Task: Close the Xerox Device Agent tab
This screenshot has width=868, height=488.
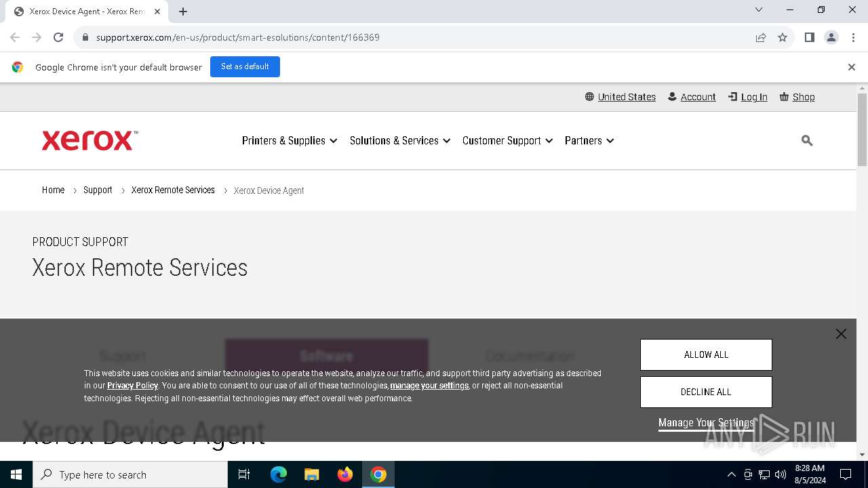Action: [157, 12]
